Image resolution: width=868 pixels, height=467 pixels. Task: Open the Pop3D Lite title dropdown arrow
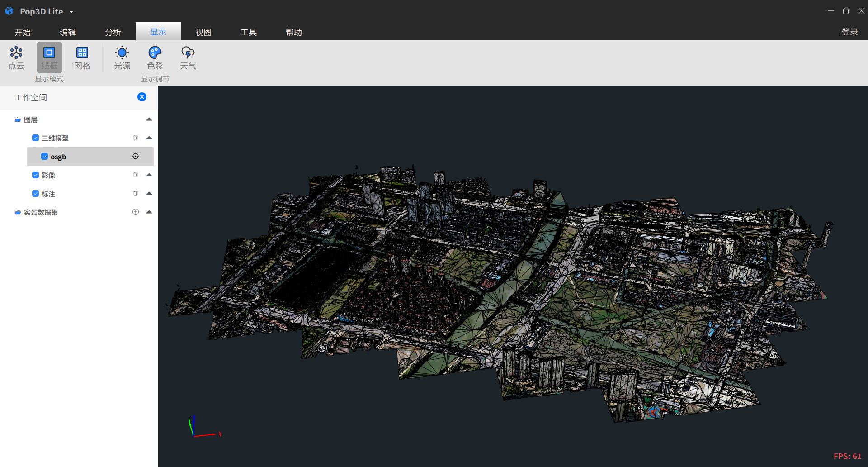pos(71,12)
